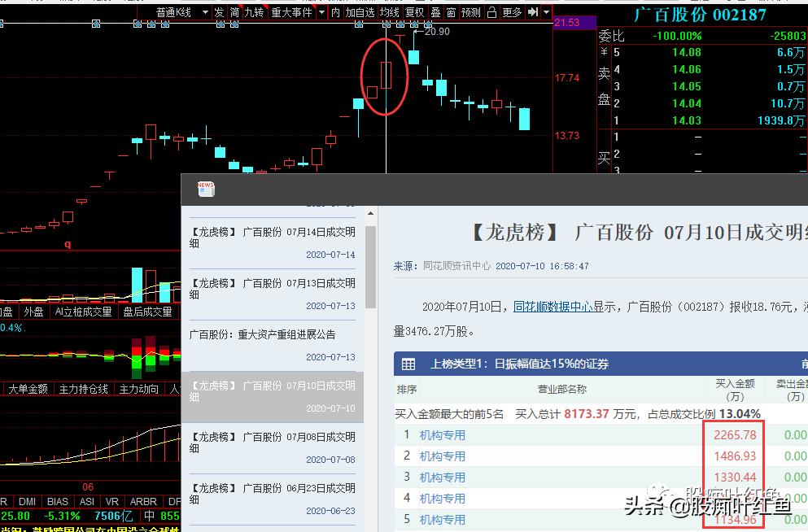Expand the 重大事件 dropdown arrow
The width and height of the screenshot is (808, 532).
(x=322, y=12)
